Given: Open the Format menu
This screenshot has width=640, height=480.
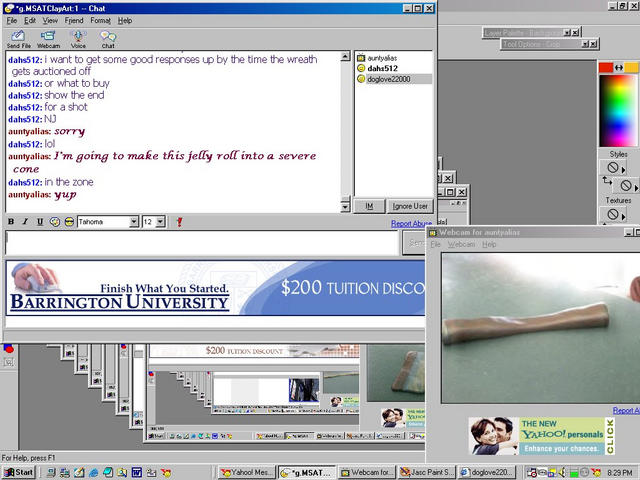Looking at the screenshot, I should tap(100, 20).
